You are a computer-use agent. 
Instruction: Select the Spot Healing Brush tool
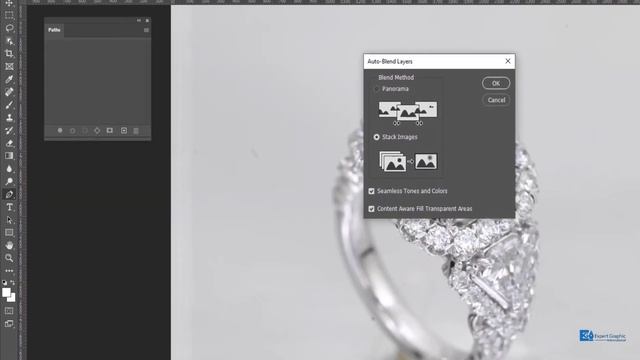pyautogui.click(x=9, y=92)
